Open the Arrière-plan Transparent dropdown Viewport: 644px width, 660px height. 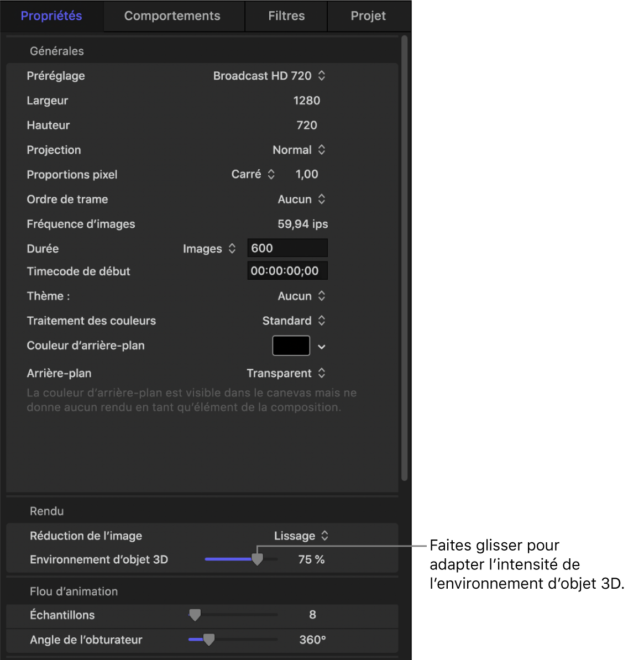(286, 373)
